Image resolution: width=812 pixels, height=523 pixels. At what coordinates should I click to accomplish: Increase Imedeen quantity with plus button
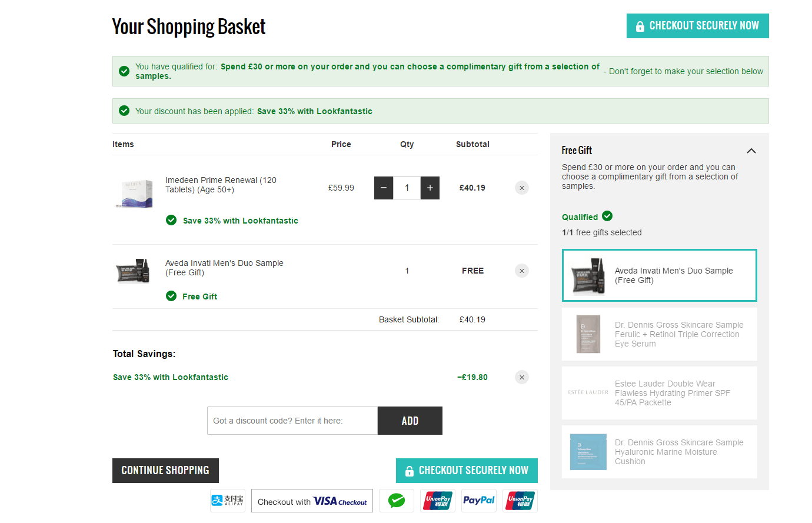[x=430, y=188]
